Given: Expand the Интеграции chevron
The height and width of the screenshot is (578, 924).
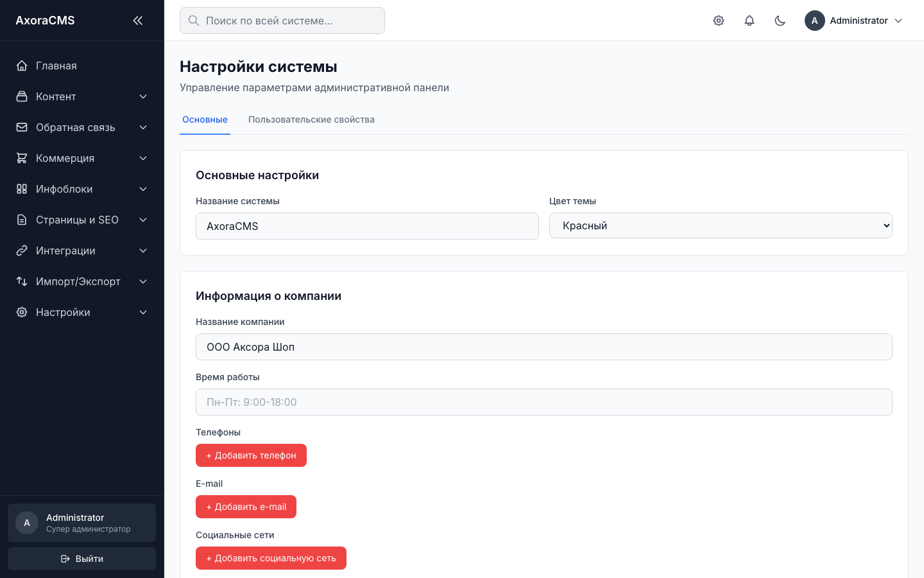Looking at the screenshot, I should coord(143,250).
